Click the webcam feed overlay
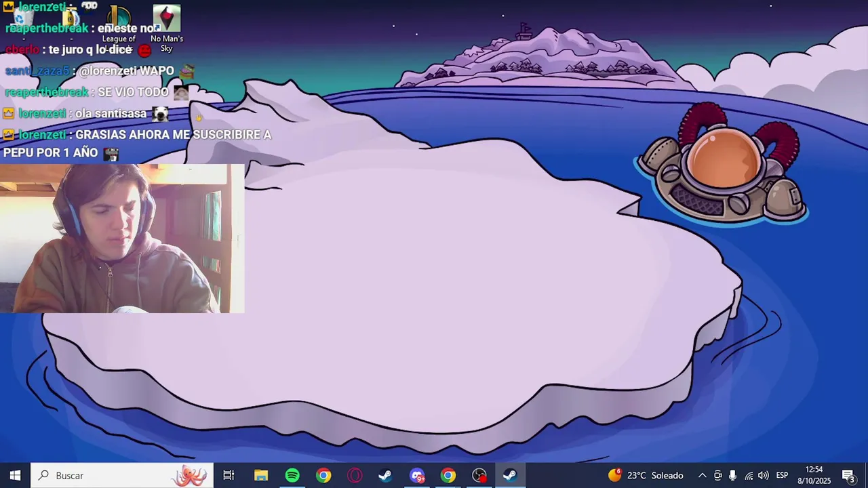This screenshot has height=488, width=868. (122, 238)
